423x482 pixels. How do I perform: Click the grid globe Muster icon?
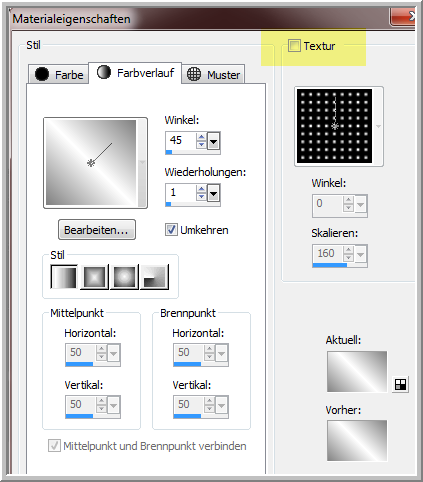(194, 74)
